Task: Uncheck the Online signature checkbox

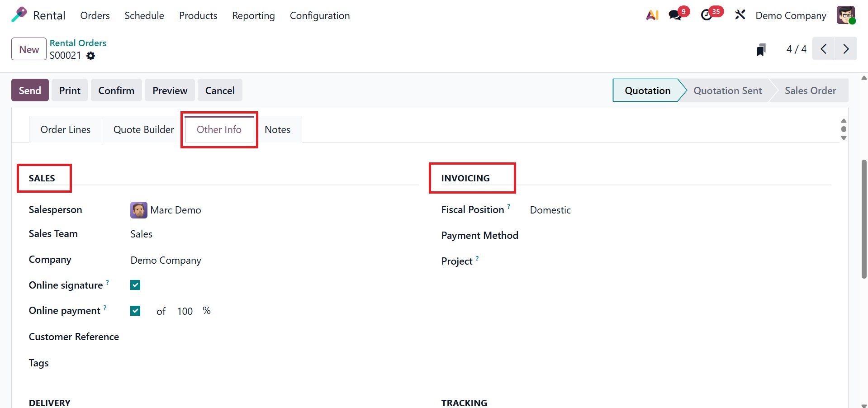Action: point(135,285)
